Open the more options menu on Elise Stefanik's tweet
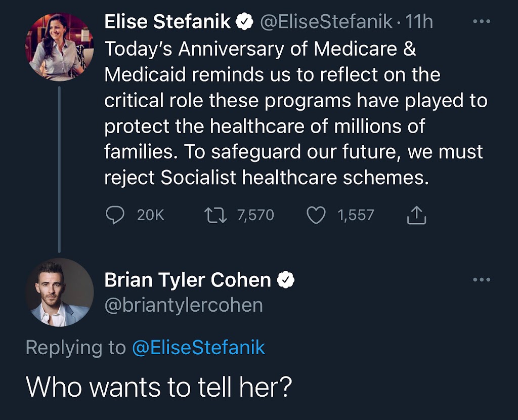This screenshot has width=518, height=420. pos(481,22)
